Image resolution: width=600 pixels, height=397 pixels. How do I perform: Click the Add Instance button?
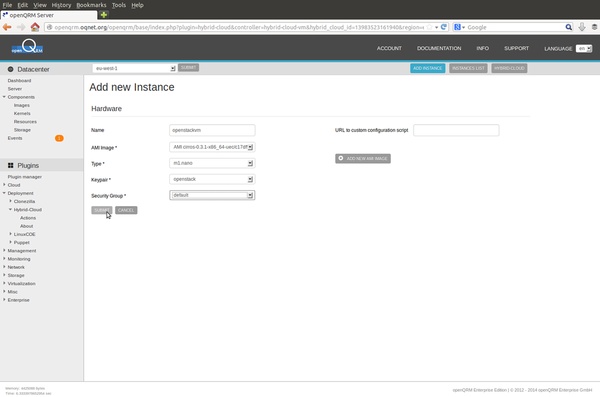tap(427, 68)
